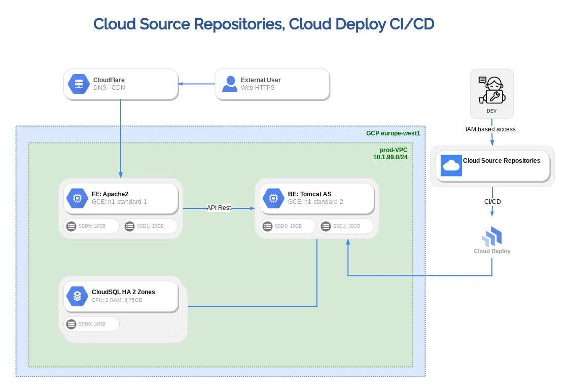Click the External User label
The image size is (570, 392).
click(x=261, y=80)
